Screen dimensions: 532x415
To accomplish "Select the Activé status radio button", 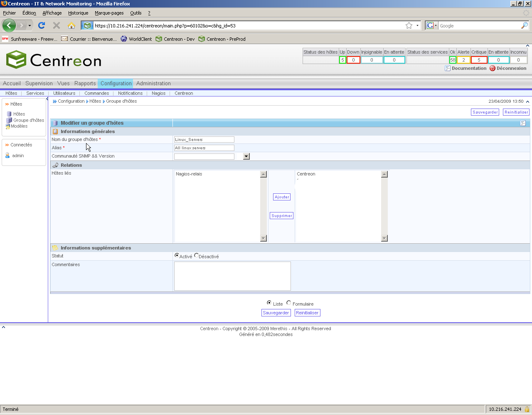I will (177, 256).
